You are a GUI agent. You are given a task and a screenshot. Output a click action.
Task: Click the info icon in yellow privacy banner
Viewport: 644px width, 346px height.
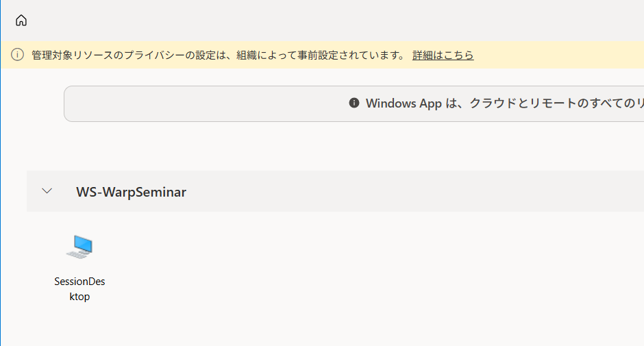point(17,55)
